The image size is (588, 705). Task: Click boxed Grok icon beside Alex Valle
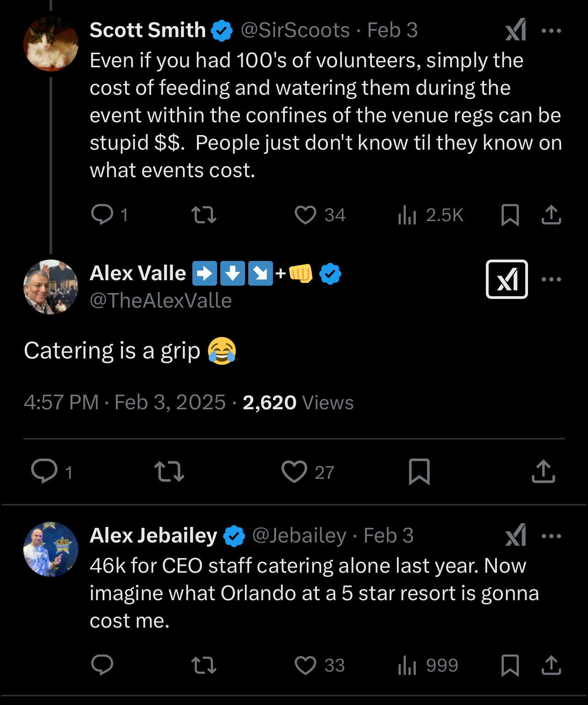pos(506,279)
